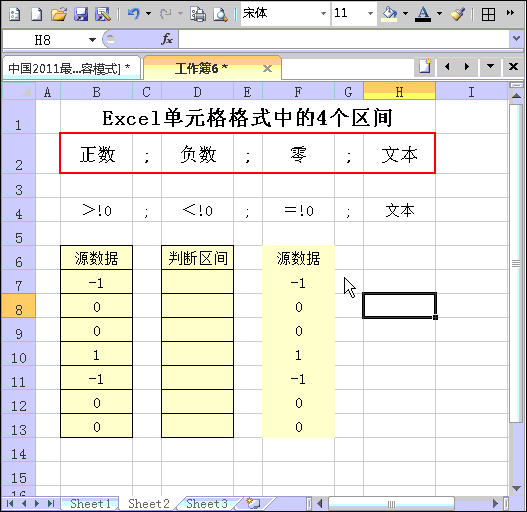This screenshot has width=527, height=512.
Task: Click the New blank document icon
Action: [36, 14]
